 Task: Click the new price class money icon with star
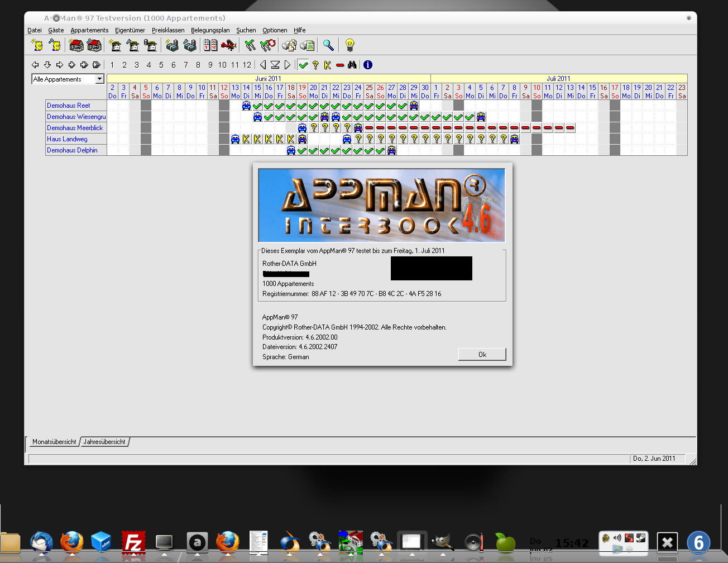click(x=172, y=45)
